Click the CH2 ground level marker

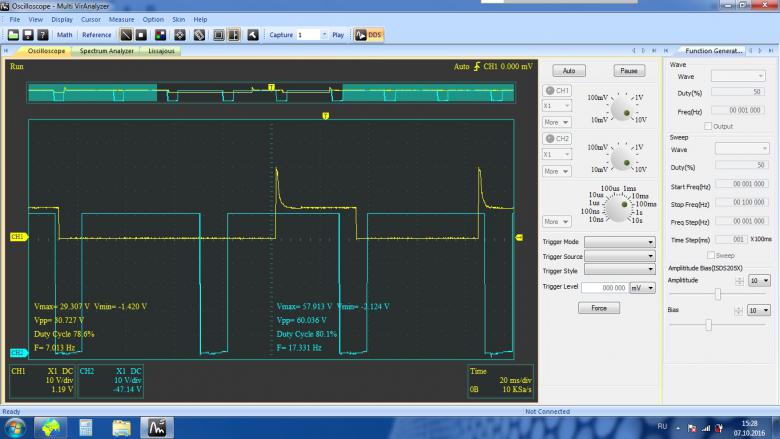pos(18,352)
